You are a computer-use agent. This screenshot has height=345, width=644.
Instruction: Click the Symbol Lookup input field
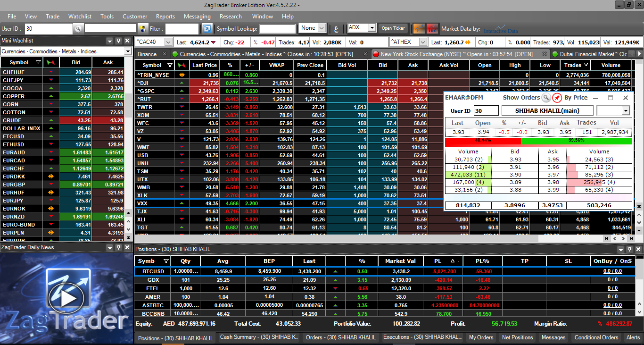[x=278, y=29]
